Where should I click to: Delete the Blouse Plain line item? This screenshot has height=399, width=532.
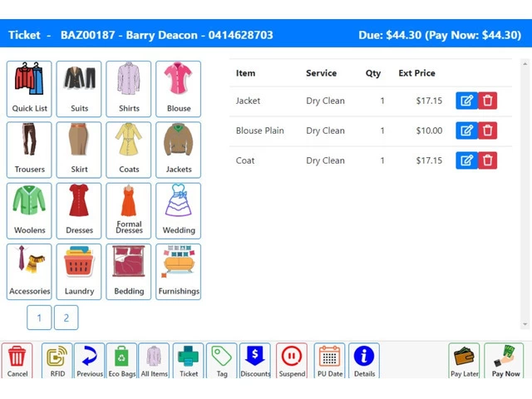488,131
